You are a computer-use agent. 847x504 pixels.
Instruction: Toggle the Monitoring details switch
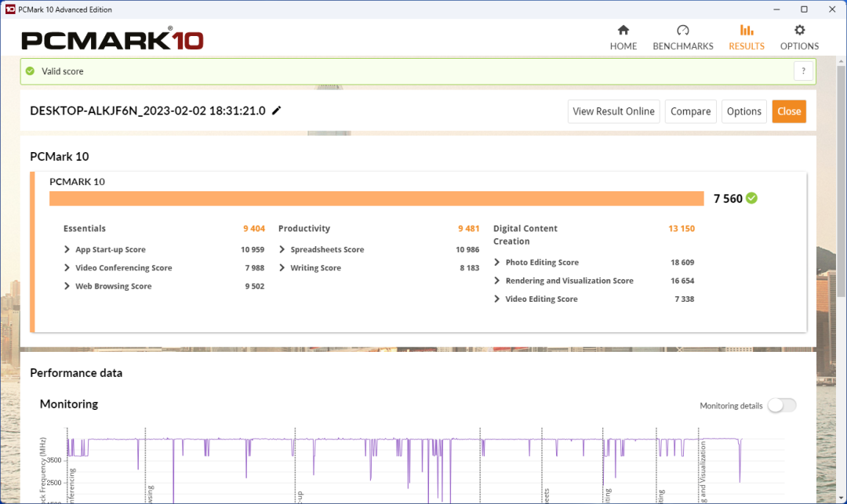click(x=782, y=405)
